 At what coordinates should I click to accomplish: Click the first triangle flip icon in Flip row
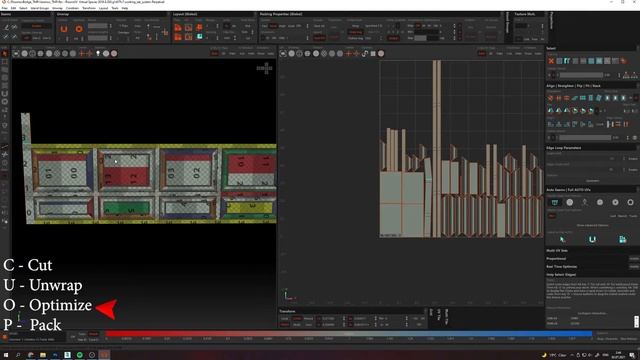[551, 111]
